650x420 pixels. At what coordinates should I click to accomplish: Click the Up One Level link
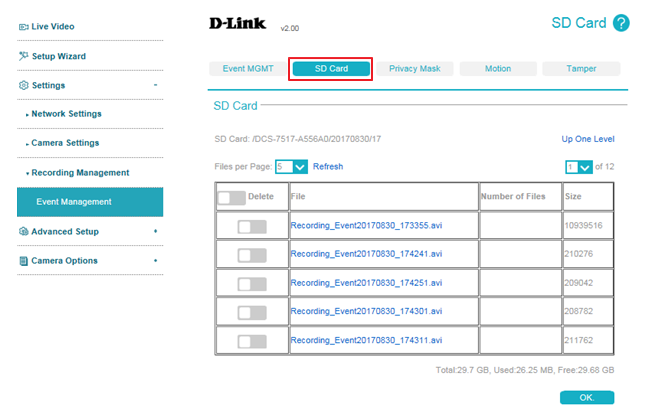tap(588, 140)
